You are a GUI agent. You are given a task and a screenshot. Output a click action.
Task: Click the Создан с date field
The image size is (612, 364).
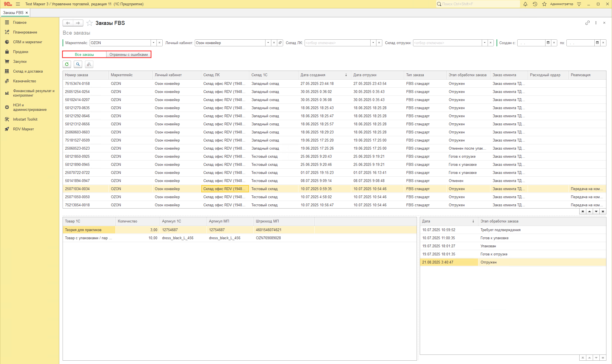[531, 43]
